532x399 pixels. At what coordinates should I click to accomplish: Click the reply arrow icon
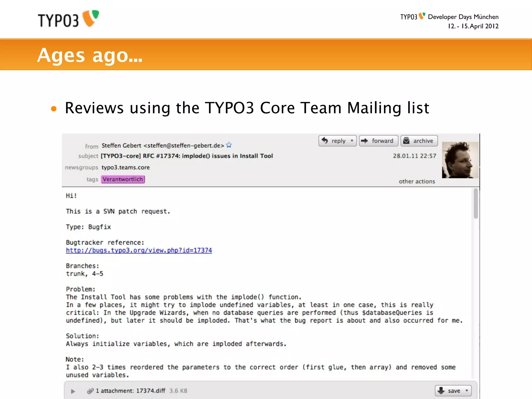coord(325,141)
